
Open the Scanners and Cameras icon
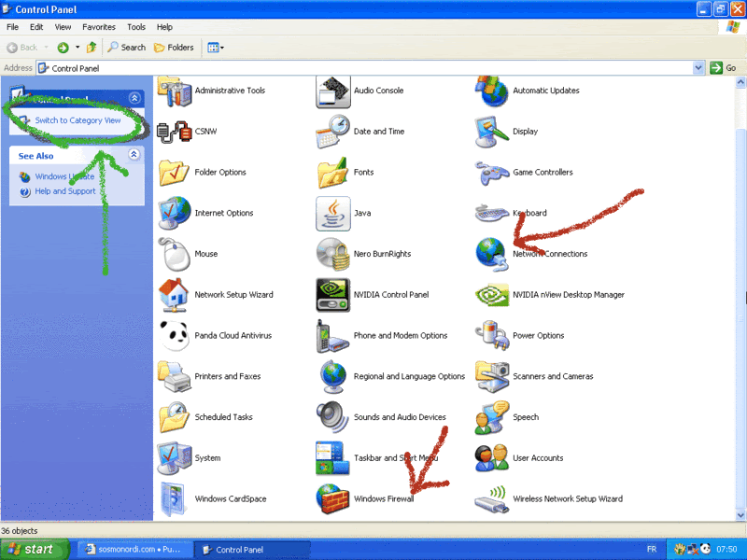[x=492, y=376]
